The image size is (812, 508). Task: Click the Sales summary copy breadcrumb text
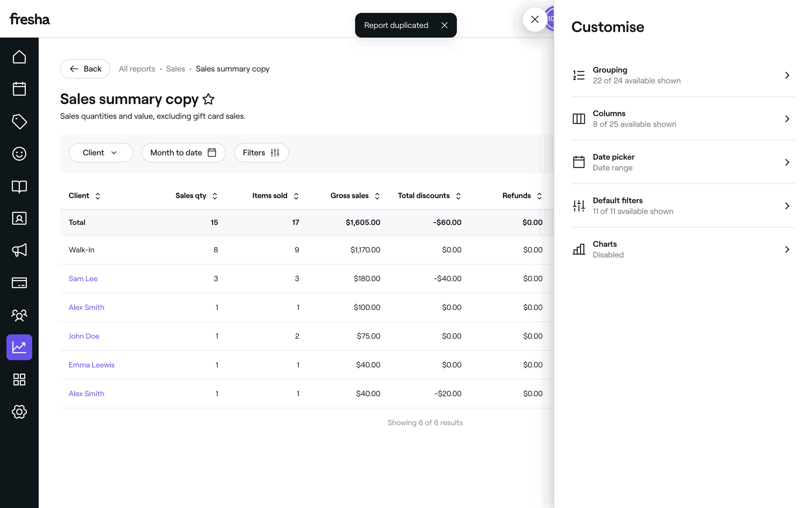point(233,69)
